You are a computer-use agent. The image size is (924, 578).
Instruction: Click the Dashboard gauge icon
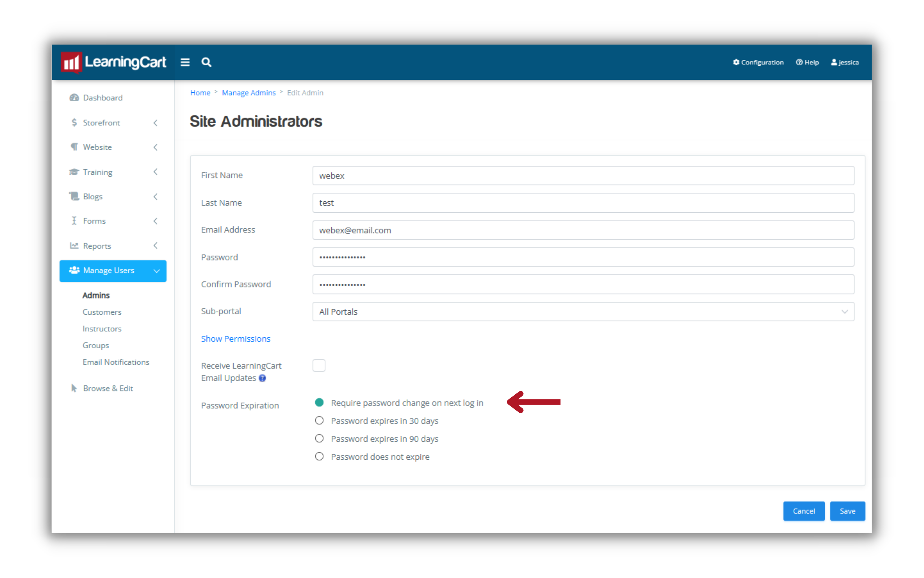tap(74, 97)
